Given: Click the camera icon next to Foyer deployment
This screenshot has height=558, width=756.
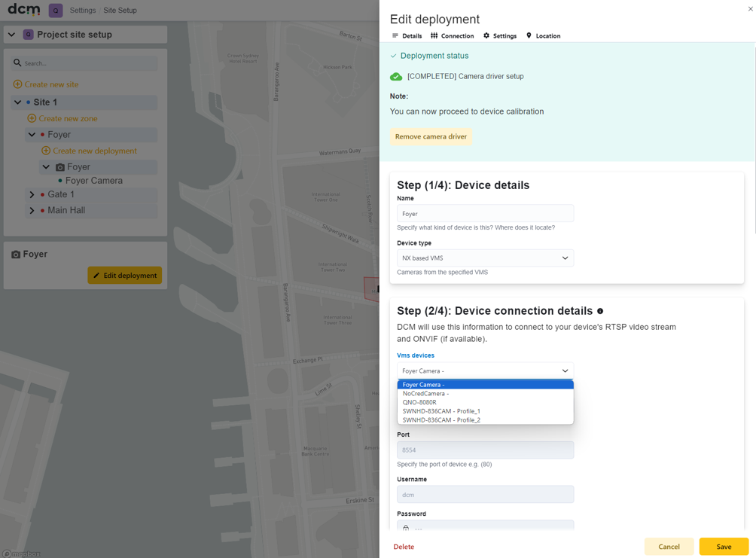Looking at the screenshot, I should tap(60, 167).
